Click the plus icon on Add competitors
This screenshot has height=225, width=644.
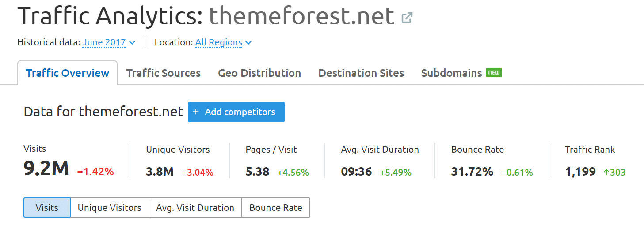click(196, 112)
